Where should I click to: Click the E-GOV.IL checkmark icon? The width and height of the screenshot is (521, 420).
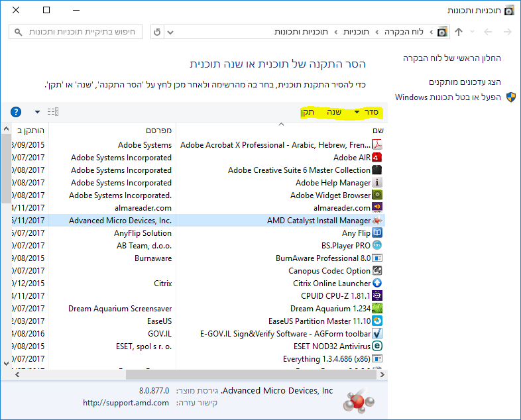[377, 333]
